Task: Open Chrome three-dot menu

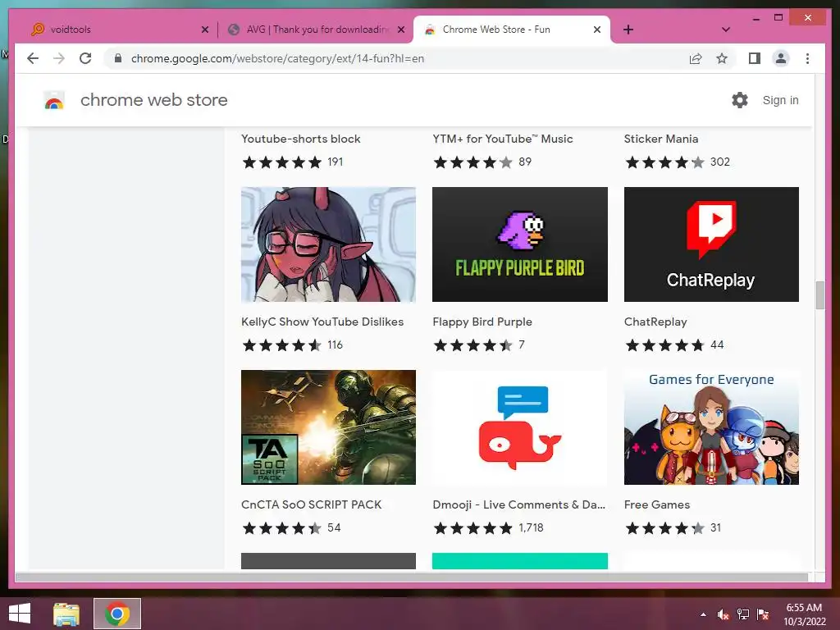Action: coord(807,58)
